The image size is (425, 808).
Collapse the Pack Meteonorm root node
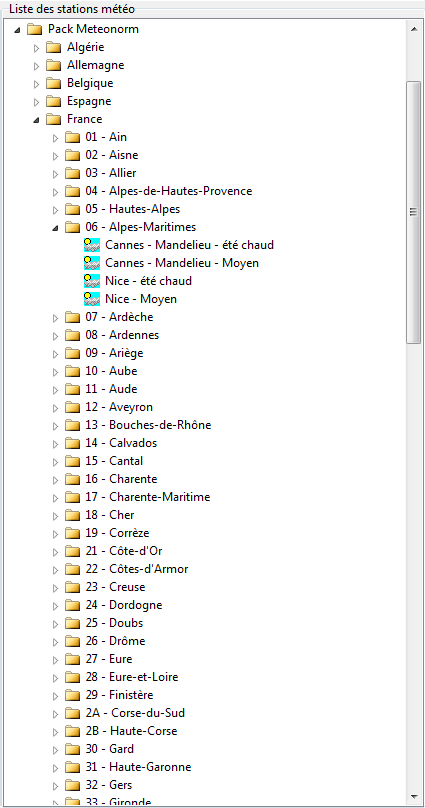click(x=18, y=30)
